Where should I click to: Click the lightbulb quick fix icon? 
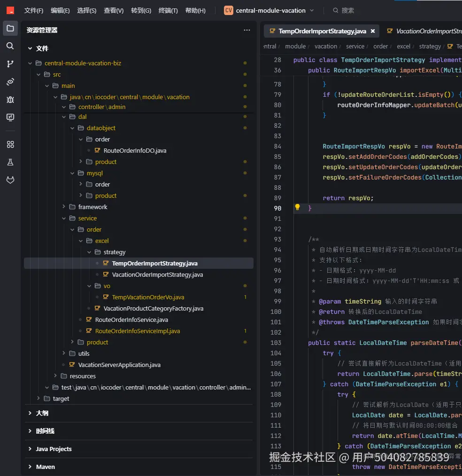pyautogui.click(x=297, y=207)
